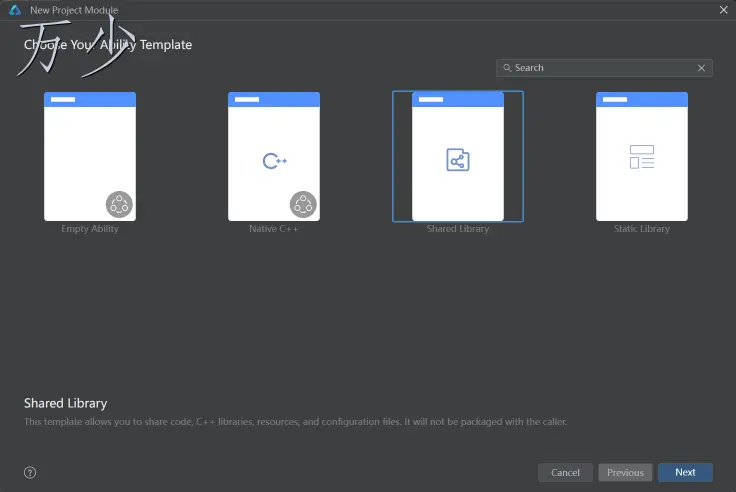Click the "Native C++" template label
736x492 pixels.
[274, 229]
